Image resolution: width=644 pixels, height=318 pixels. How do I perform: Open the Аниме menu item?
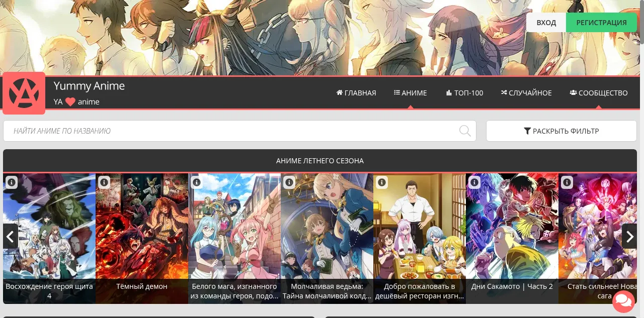411,93
